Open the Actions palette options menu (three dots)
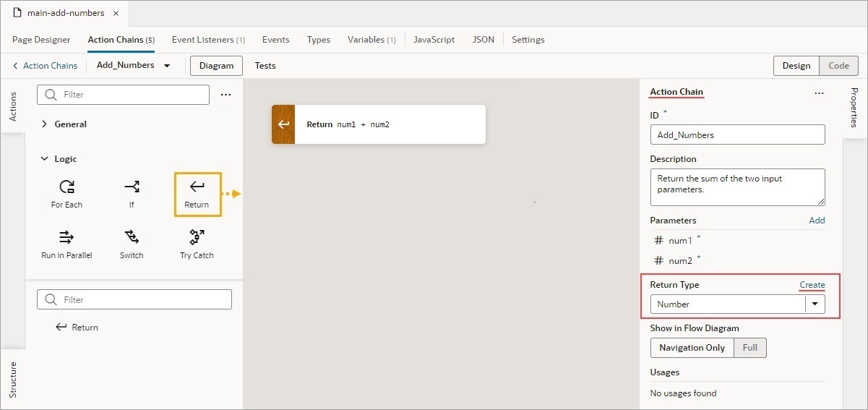 [226, 95]
